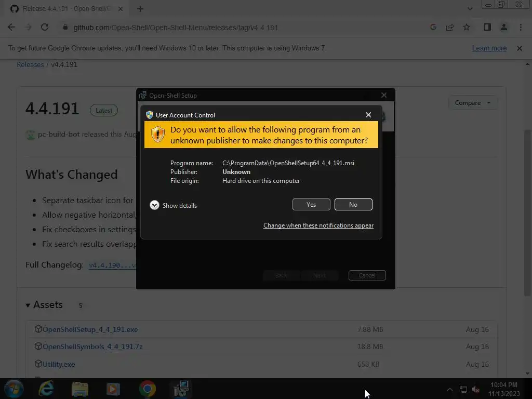532x399 pixels.
Task: Download Utility.exe asset
Action: tap(59, 364)
